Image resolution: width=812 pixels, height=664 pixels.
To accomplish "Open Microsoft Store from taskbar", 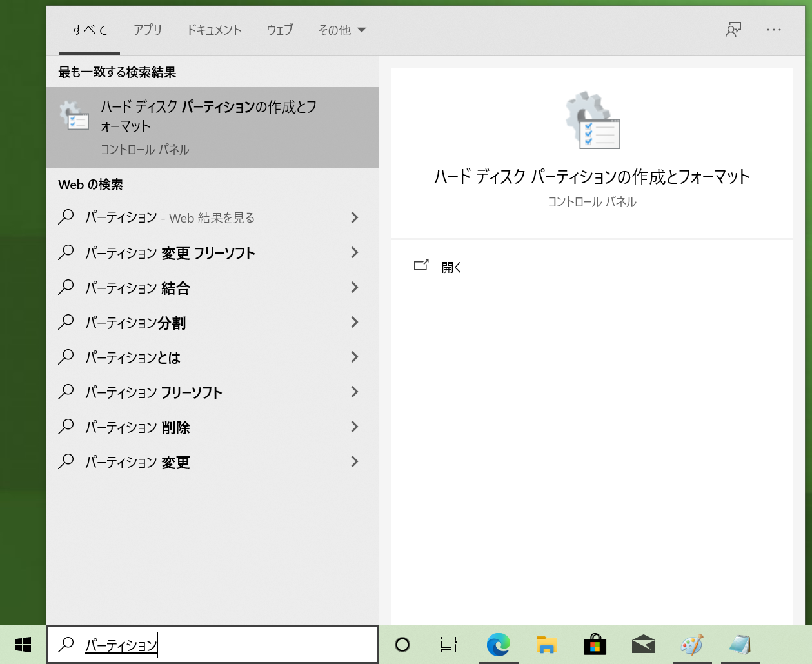I will [595, 644].
